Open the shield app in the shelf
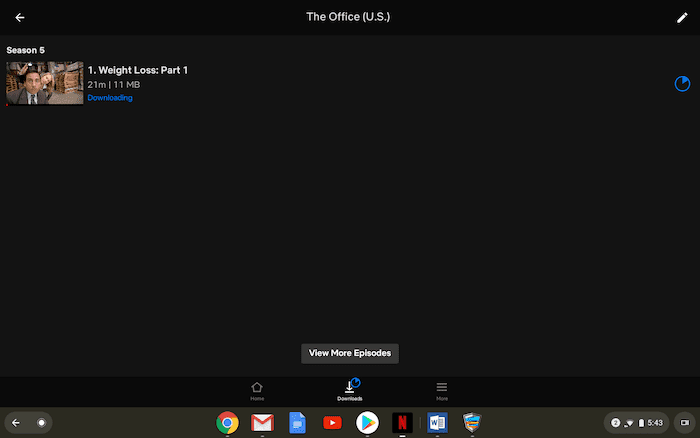Screen dimensions: 700x438 (x=472, y=422)
